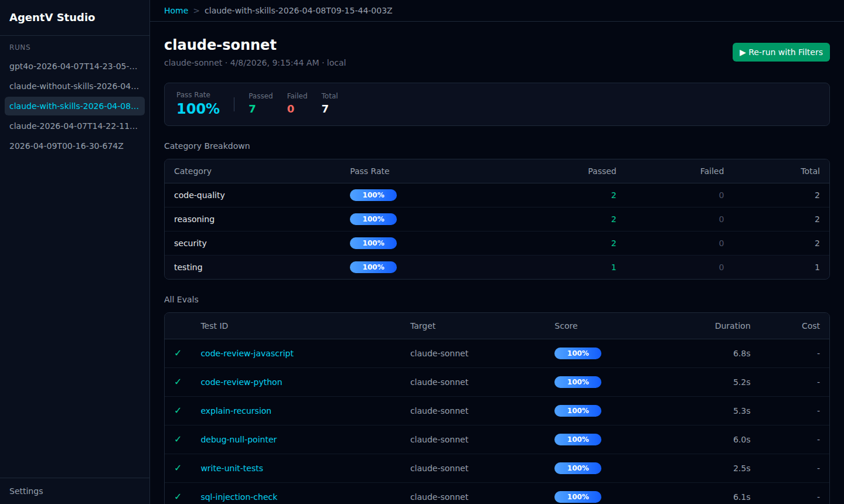Click the breadcrumb chevron after Home

point(196,10)
